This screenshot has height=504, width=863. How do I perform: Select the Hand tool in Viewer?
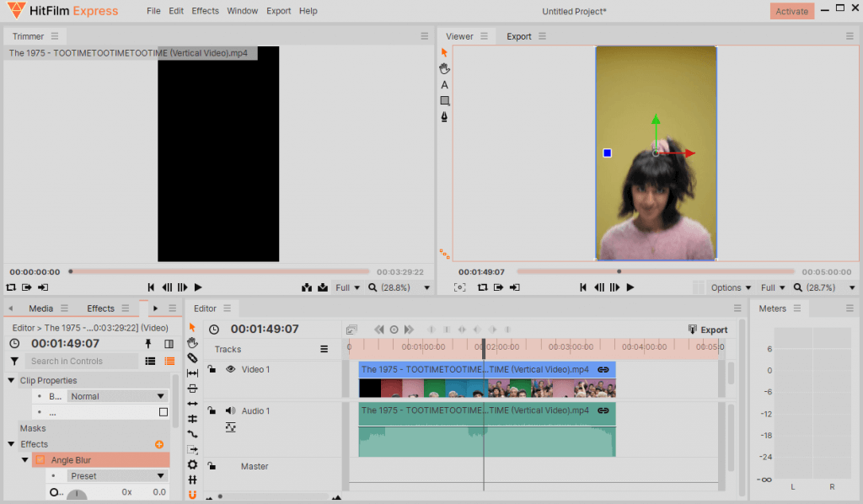point(444,69)
